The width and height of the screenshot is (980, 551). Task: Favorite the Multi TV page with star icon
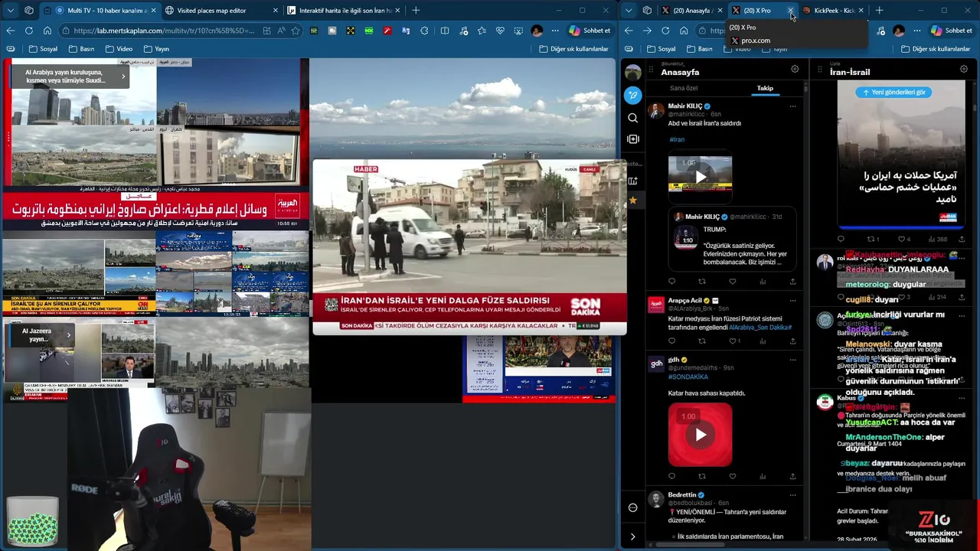click(295, 31)
